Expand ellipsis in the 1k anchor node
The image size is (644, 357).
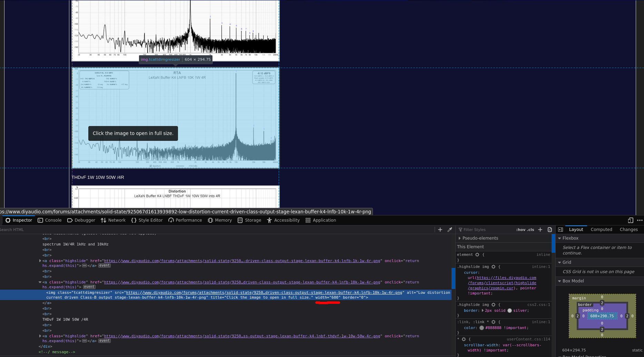click(x=85, y=266)
